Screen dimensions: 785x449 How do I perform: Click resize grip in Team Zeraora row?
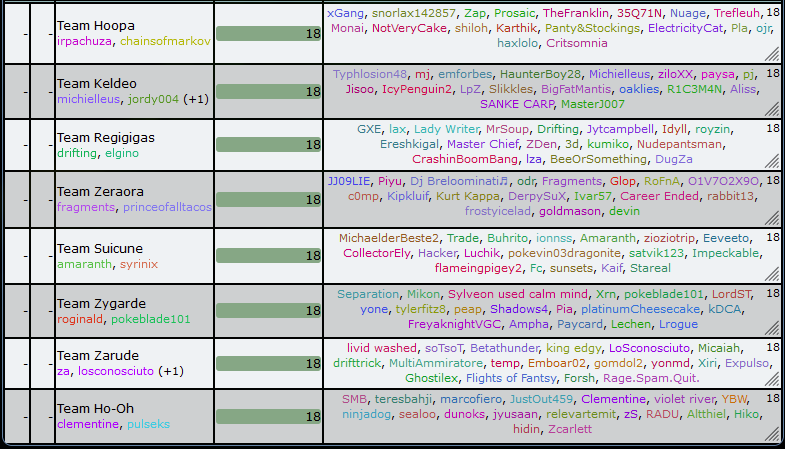773,220
